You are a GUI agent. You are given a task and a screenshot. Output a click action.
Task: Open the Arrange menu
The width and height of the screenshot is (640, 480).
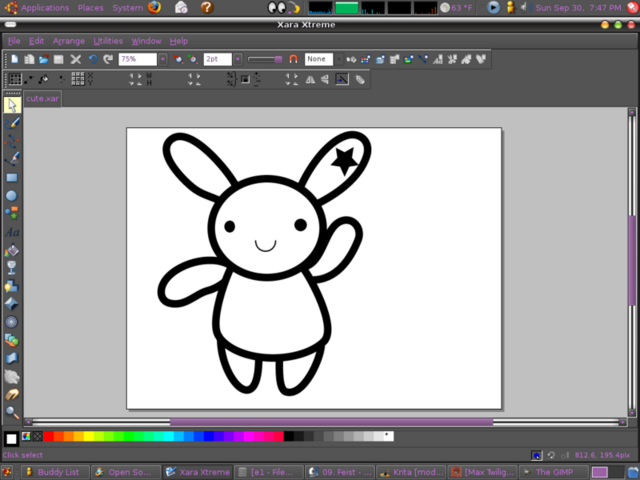69,41
